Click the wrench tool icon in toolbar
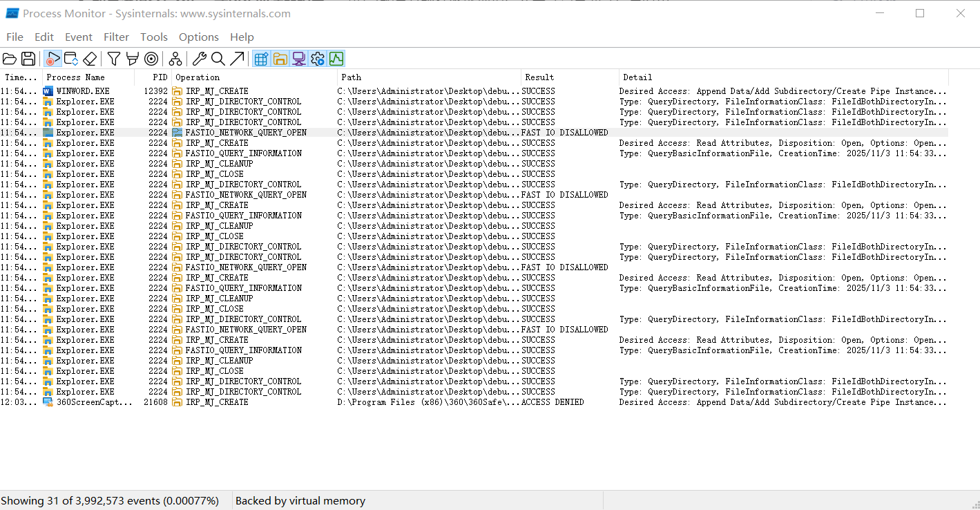The width and height of the screenshot is (980, 510). click(200, 59)
